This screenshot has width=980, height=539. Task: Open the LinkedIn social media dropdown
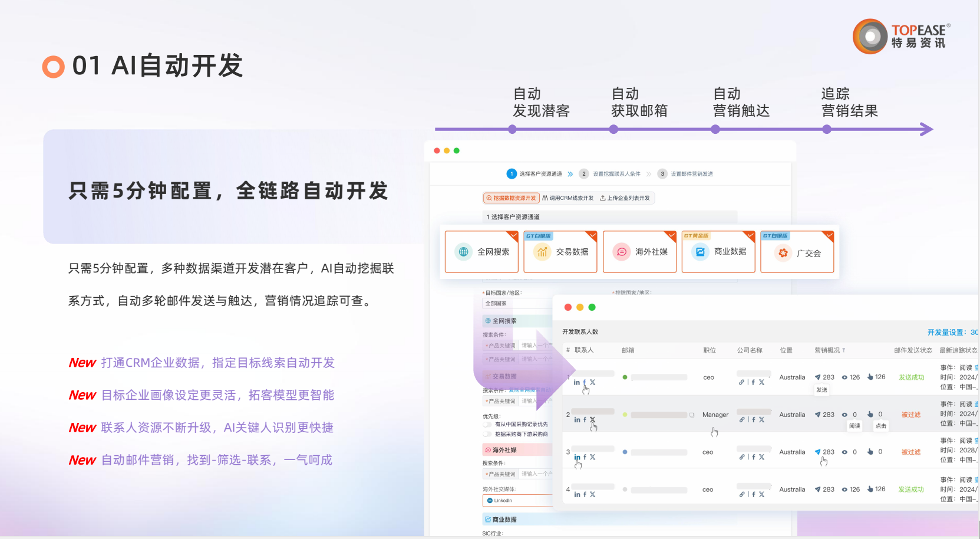[516, 501]
